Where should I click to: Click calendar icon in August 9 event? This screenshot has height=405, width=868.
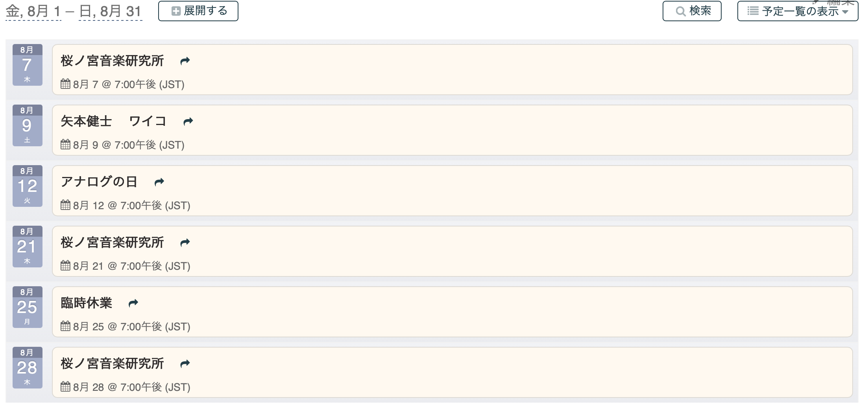(66, 145)
